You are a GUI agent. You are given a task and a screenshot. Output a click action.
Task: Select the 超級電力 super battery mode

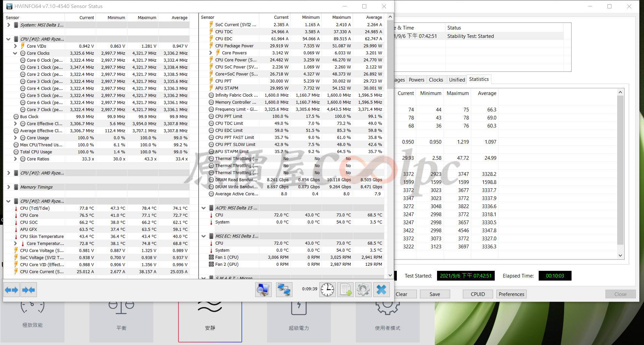[299, 315]
